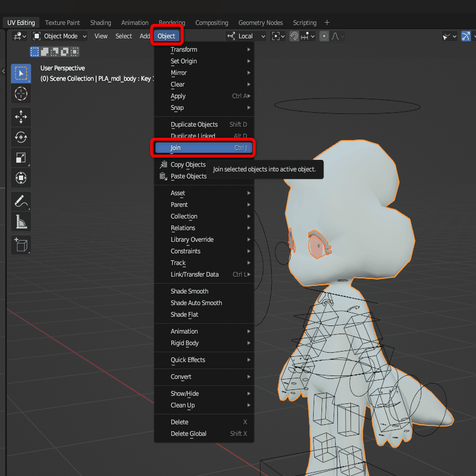
Task: Select the Select Box tool
Action: coord(21,73)
